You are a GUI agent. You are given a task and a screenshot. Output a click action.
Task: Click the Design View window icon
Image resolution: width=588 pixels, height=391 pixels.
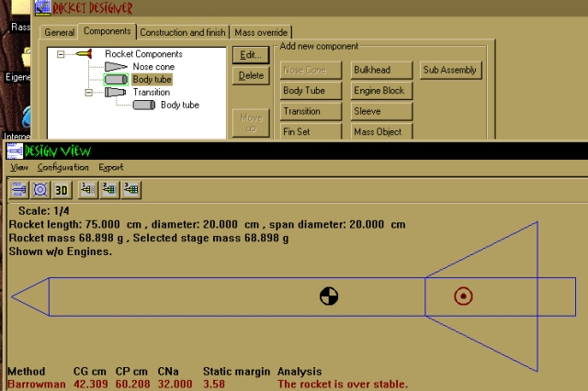(15, 151)
